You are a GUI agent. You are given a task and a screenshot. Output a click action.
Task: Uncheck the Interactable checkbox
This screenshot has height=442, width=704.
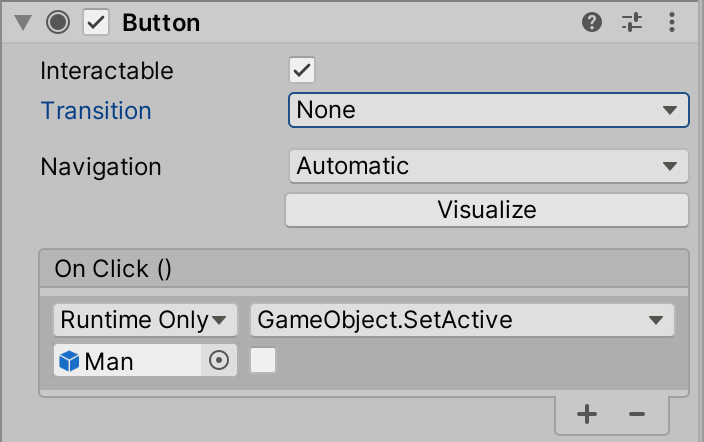pyautogui.click(x=301, y=70)
